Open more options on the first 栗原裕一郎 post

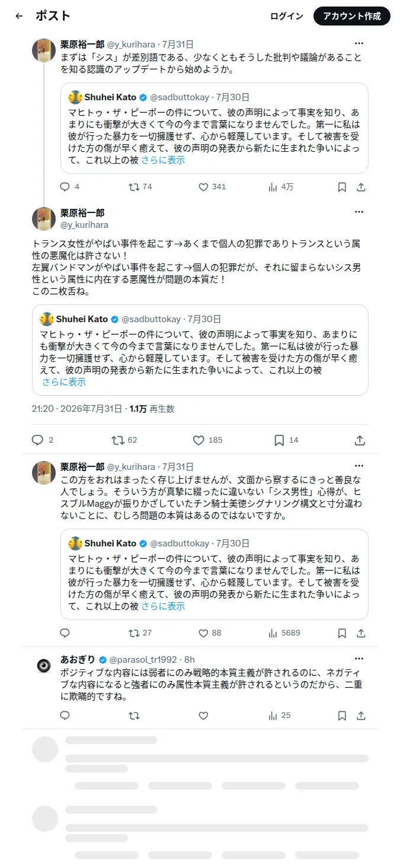pyautogui.click(x=359, y=44)
